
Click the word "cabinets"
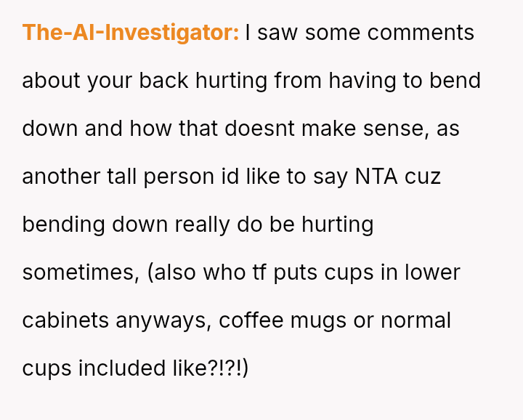point(66,320)
